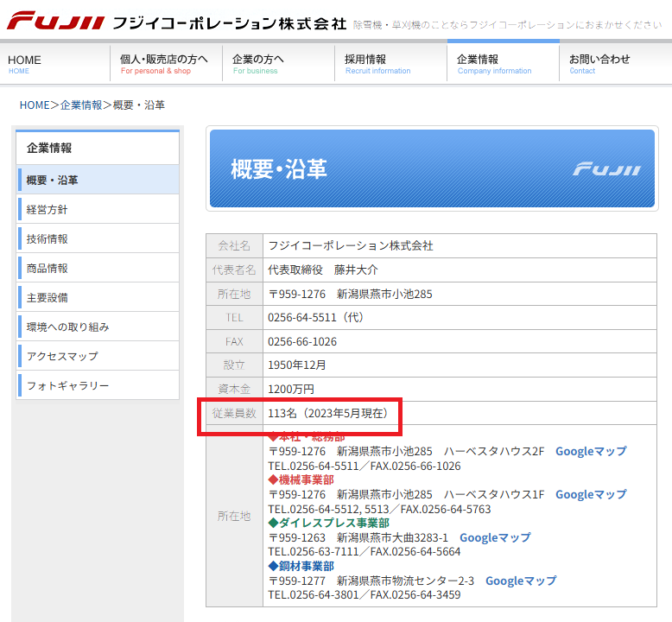
Task: Click 企業情報 sidebar heading
Action: pos(98,148)
